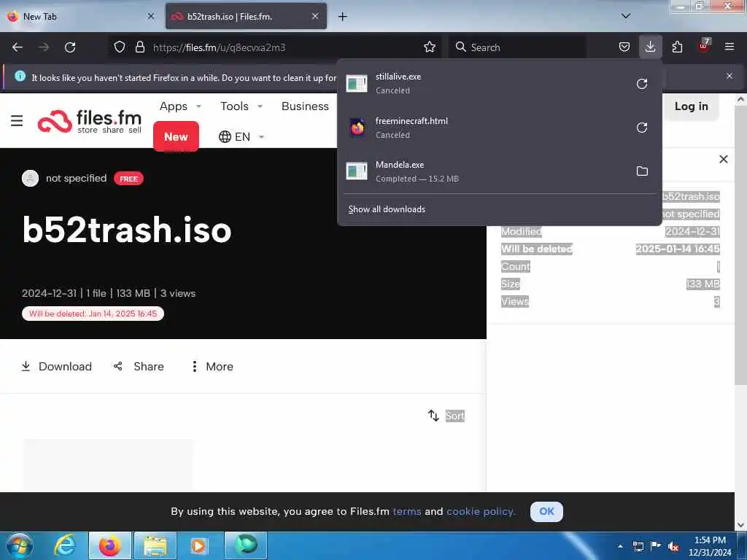Show hidden system tray icons
The height and width of the screenshot is (560, 747).
coord(620,546)
